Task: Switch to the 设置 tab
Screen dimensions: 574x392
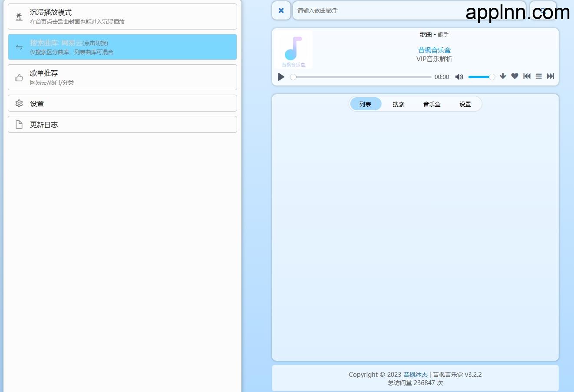Action: (465, 104)
